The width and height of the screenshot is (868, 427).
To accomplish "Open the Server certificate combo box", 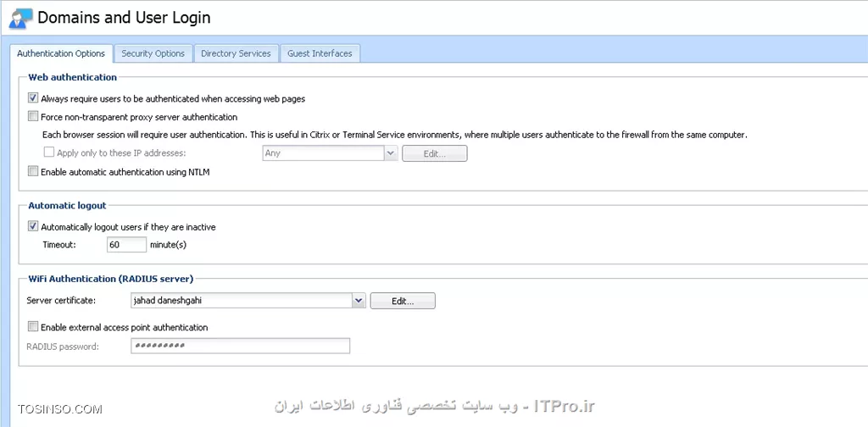I will pos(248,300).
